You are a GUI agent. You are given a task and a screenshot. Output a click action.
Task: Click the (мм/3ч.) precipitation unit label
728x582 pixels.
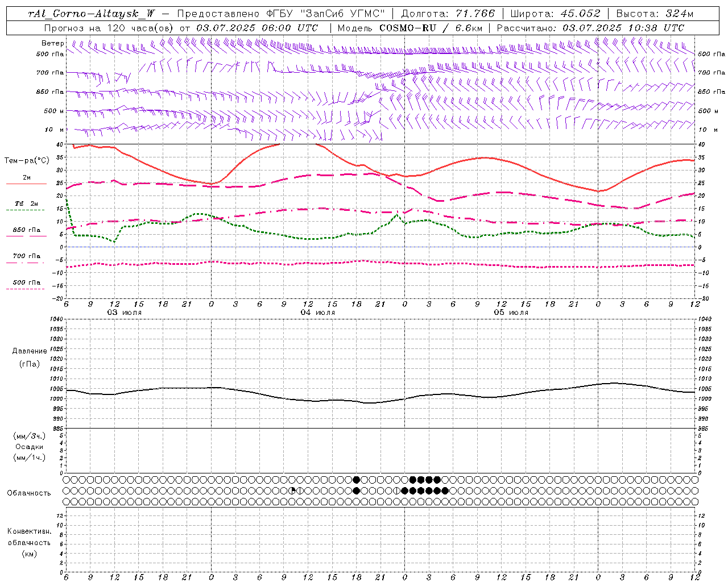point(30,436)
